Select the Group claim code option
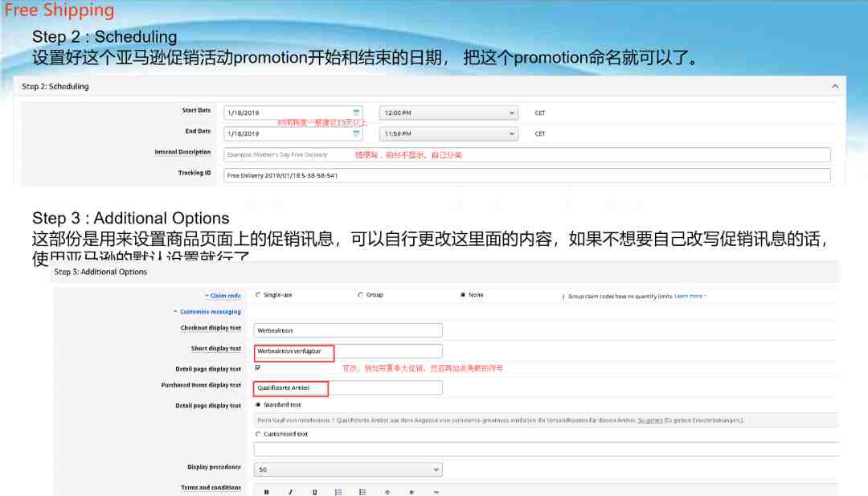 pyautogui.click(x=360, y=295)
